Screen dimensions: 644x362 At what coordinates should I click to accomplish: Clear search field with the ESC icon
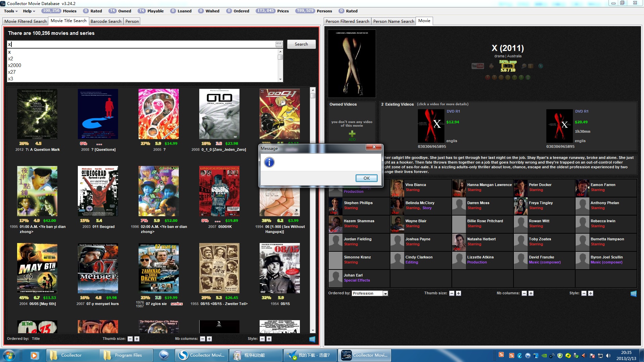coord(279,44)
